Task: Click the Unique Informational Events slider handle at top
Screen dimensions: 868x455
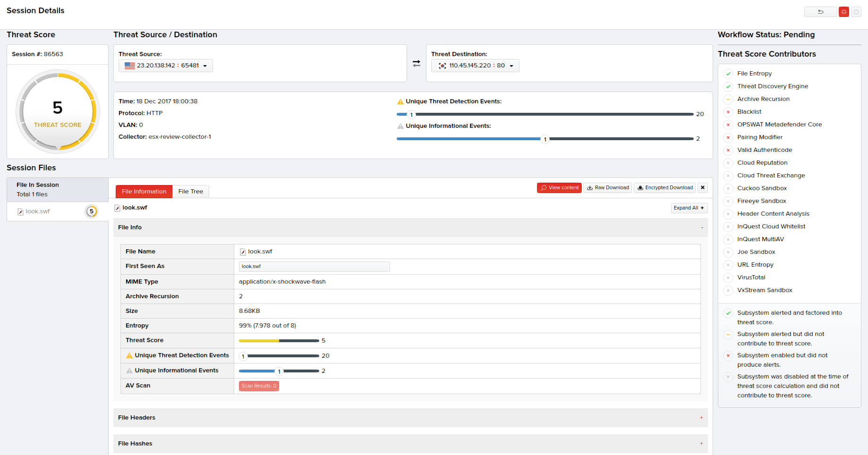Action: [545, 139]
